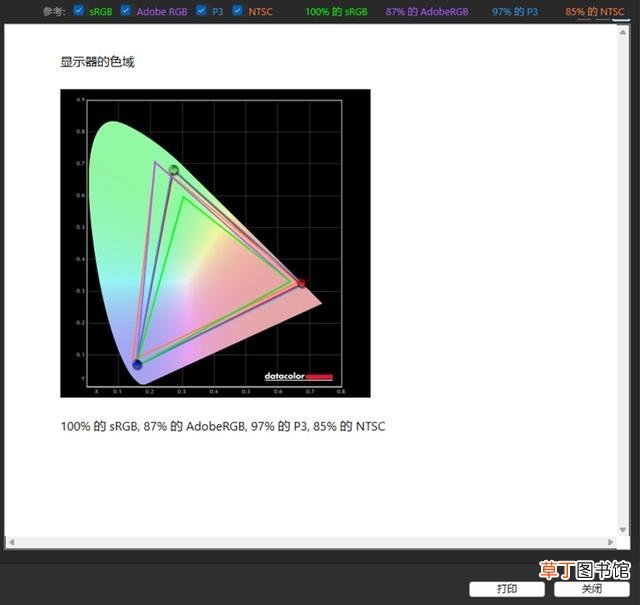Click the color gamut chart image
This screenshot has width=640, height=605.
tap(216, 243)
